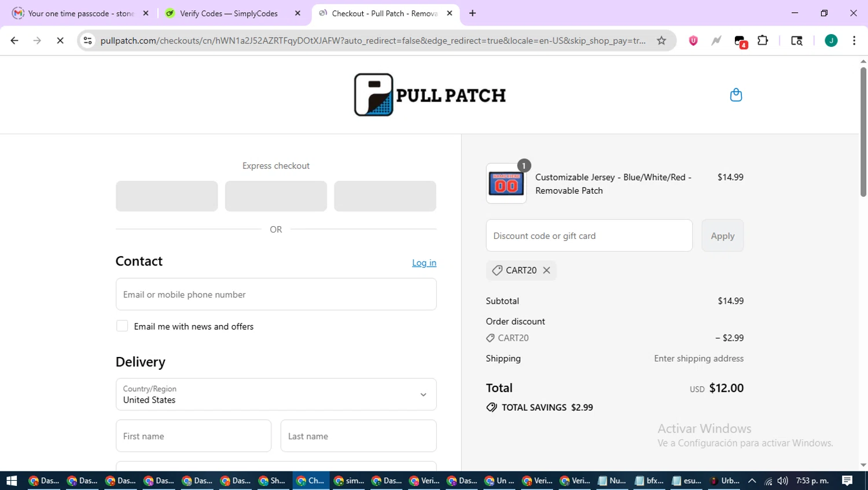
Task: Click the jersey patch product thumbnail
Action: tap(506, 183)
